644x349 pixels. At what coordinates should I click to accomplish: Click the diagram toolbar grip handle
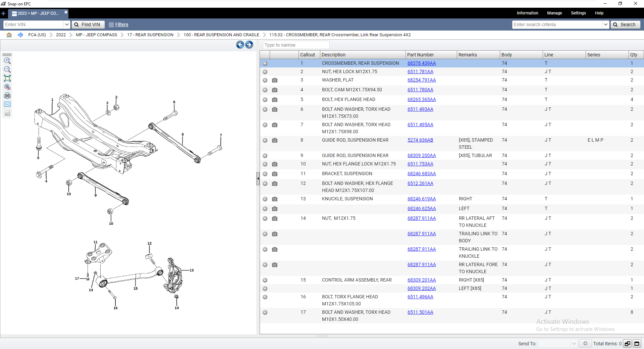pyautogui.click(x=7, y=54)
